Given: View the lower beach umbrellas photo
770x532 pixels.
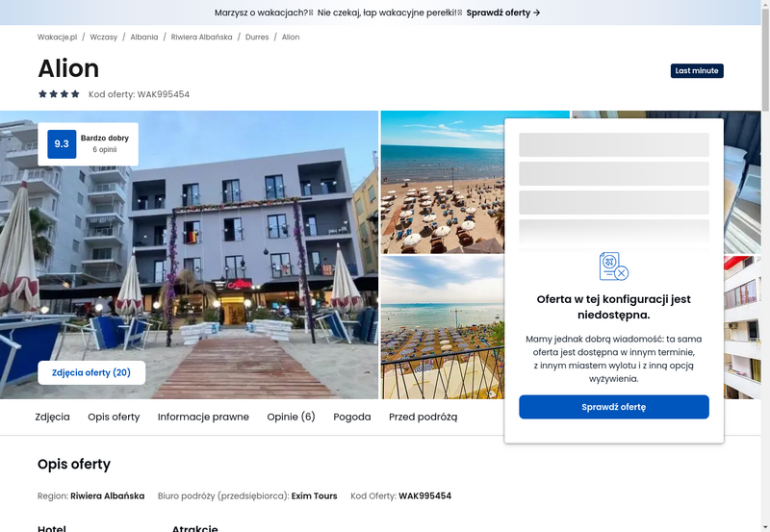Looking at the screenshot, I should tap(441, 327).
